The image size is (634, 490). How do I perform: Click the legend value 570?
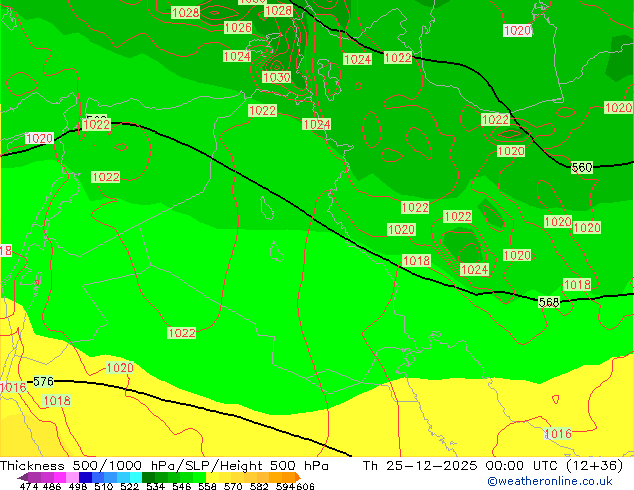[233, 486]
